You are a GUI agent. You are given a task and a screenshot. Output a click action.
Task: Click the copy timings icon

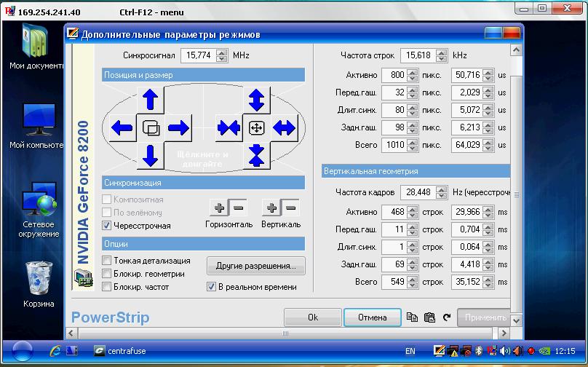(413, 317)
